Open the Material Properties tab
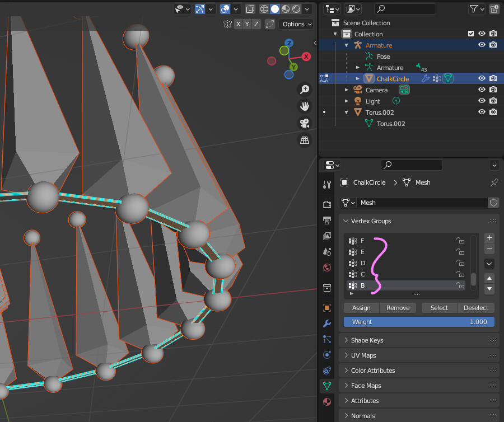 pos(328,401)
